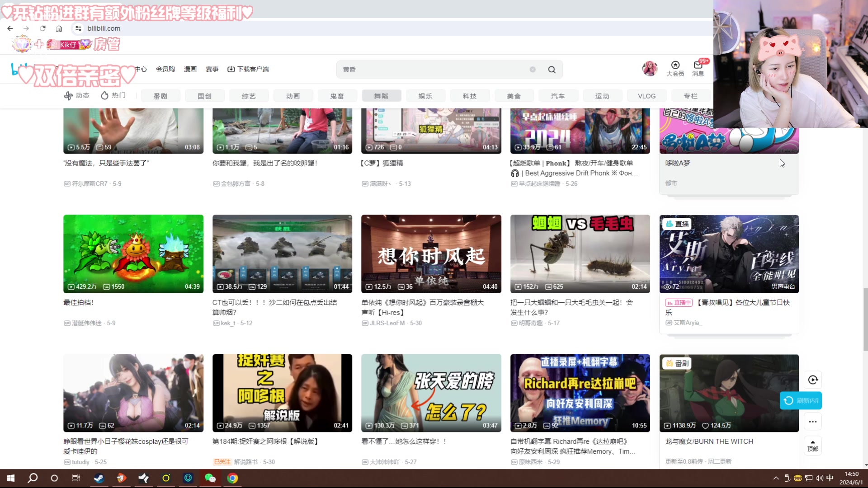This screenshot has height=488, width=868.
Task: Open uploader 符尔摩斯CR7 link
Action: point(90,184)
